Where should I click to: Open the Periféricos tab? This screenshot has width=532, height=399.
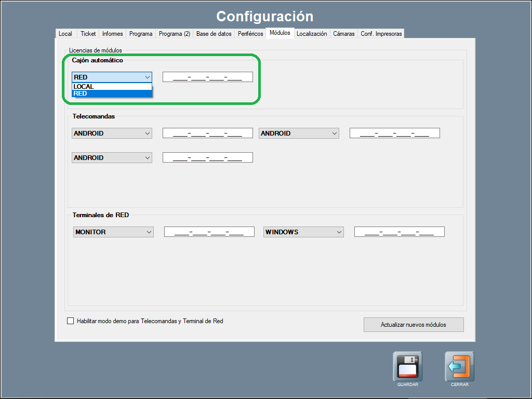(250, 34)
